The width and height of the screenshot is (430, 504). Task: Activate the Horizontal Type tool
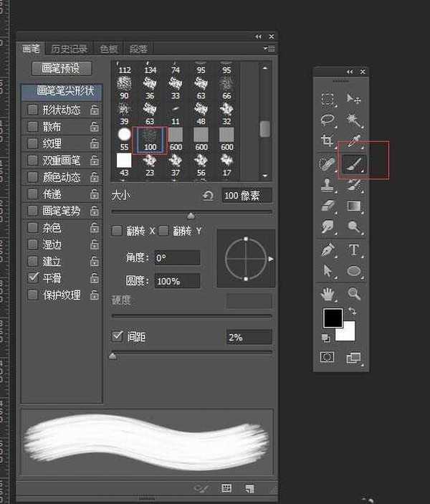coord(353,249)
